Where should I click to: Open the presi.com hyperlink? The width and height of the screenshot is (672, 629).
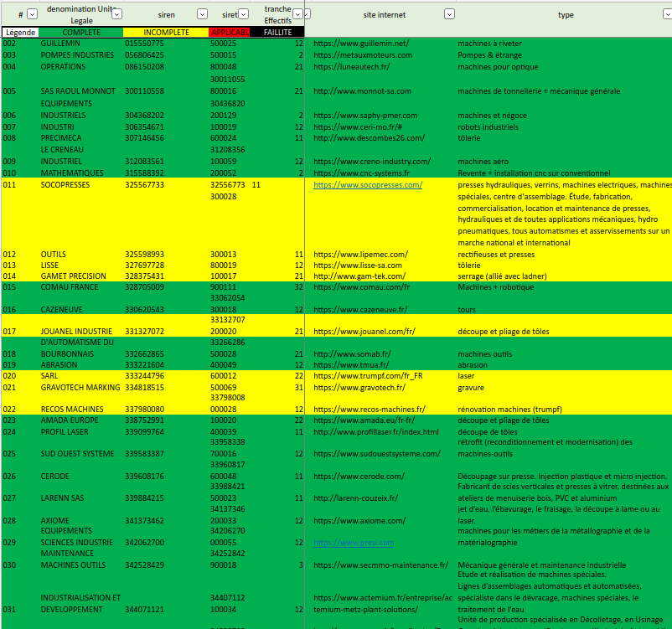pyautogui.click(x=354, y=543)
